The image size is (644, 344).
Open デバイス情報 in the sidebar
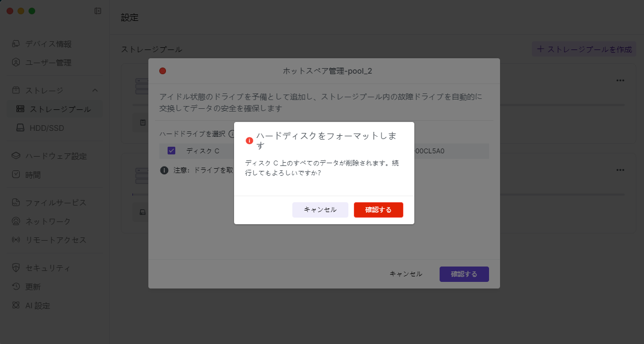(48, 44)
